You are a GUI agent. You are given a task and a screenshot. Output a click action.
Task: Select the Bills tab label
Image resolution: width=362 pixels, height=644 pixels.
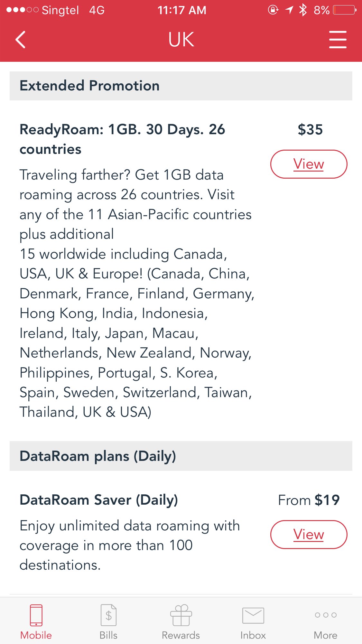point(108,635)
